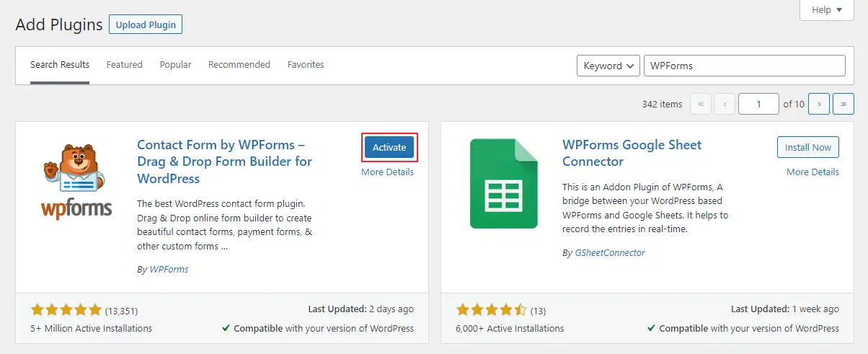Screen dimensions: 868x354
Task: Jump to last page of results
Action: tap(843, 104)
